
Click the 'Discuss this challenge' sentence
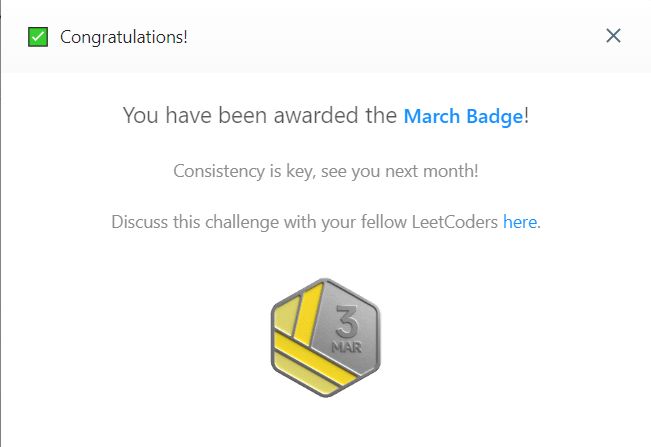(x=326, y=222)
